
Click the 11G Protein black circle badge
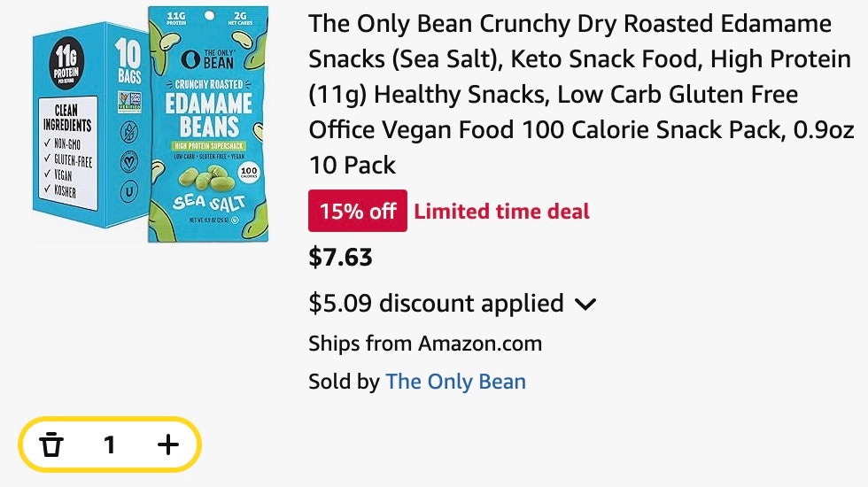66,66
